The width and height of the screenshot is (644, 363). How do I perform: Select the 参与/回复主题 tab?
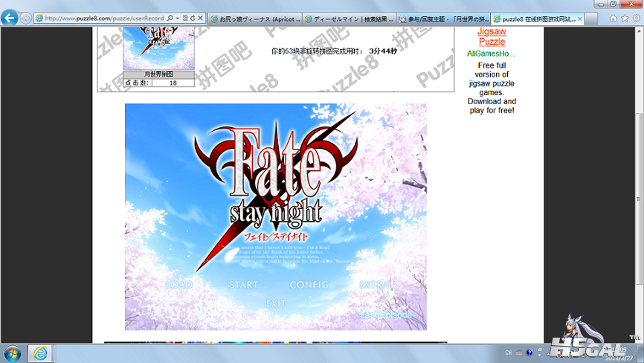(444, 18)
